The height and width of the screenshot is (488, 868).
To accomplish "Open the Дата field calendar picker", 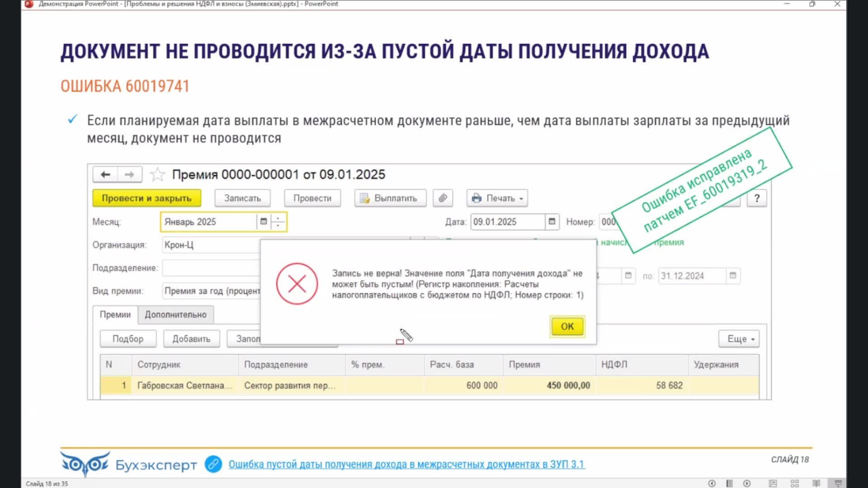I will click(552, 221).
